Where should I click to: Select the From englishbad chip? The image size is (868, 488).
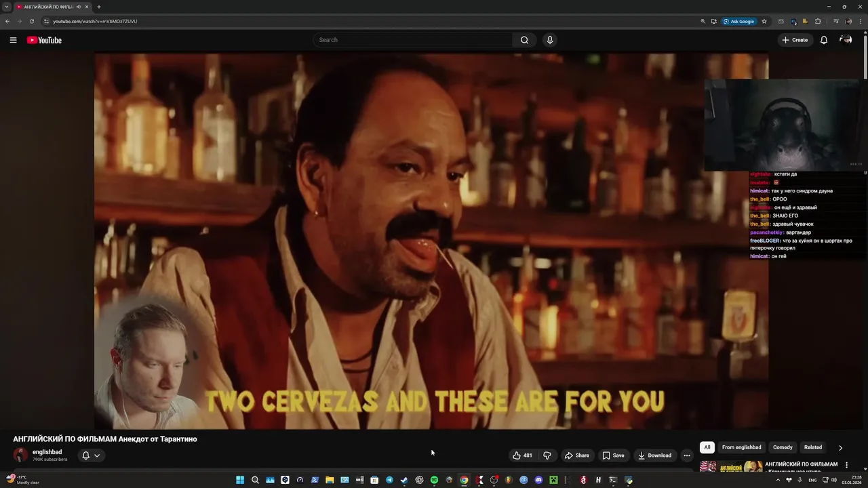point(742,447)
